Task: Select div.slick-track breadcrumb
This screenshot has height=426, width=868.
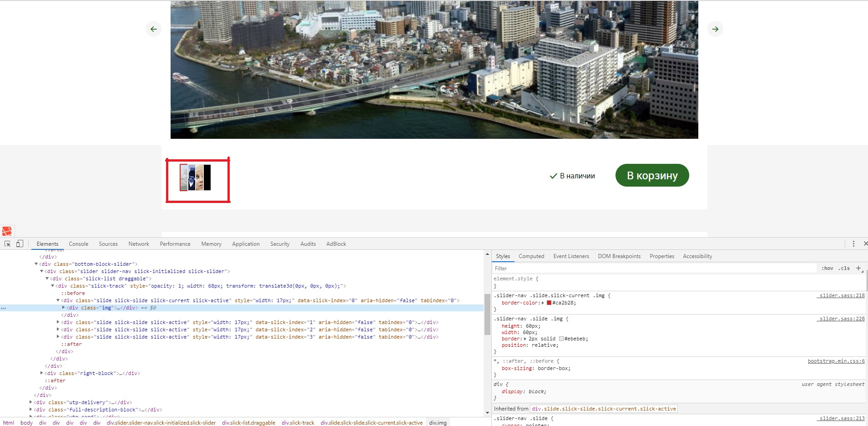Action: tap(298, 423)
